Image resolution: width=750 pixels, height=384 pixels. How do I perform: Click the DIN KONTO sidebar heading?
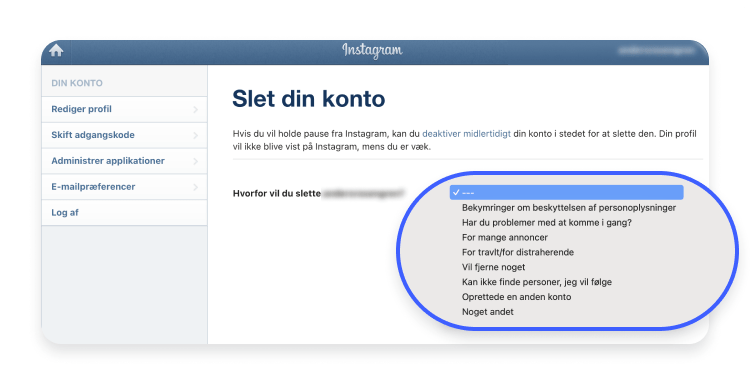coord(77,83)
